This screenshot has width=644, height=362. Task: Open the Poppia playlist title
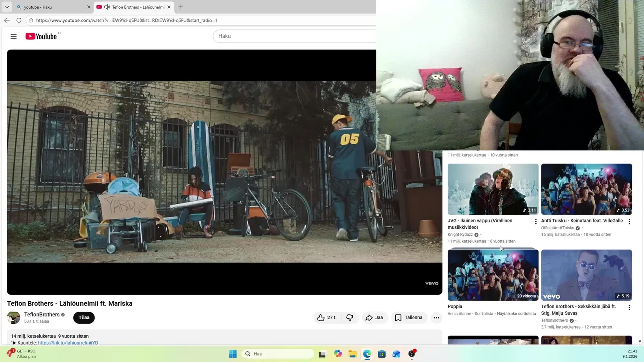[x=455, y=306]
